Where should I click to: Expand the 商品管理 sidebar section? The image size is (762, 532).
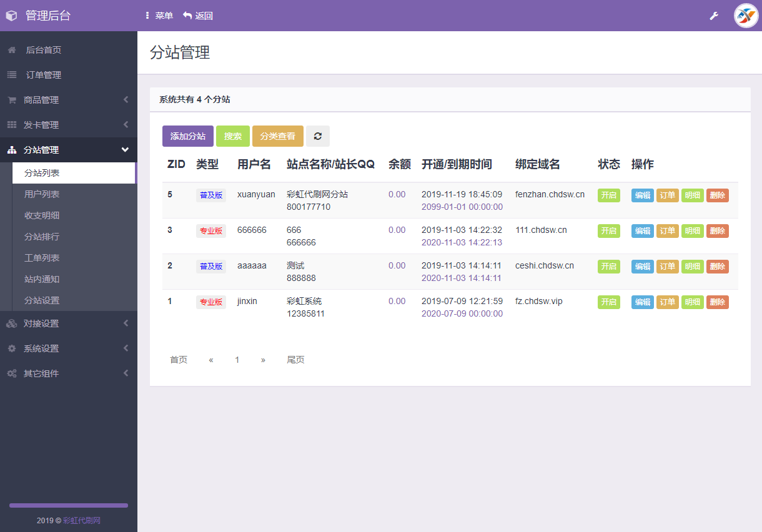coord(69,99)
